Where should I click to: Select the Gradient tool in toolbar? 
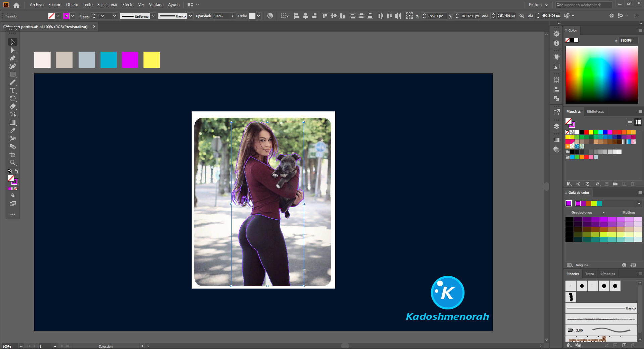click(13, 123)
